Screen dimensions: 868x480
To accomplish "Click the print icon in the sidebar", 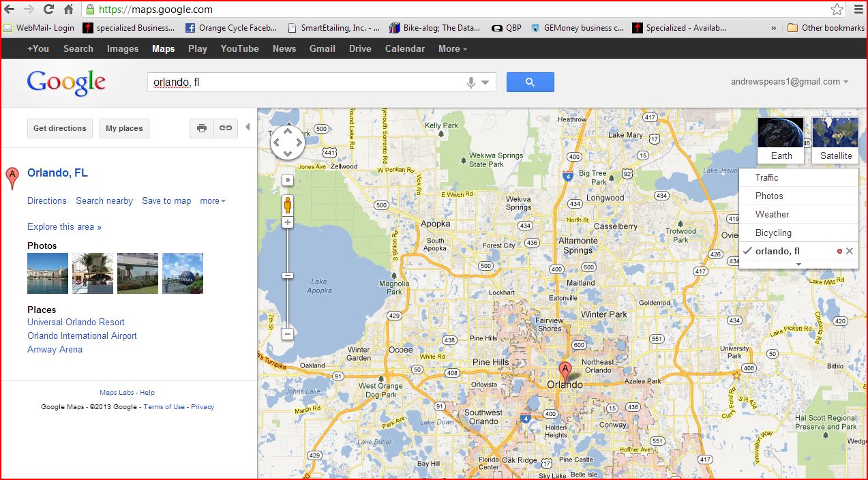I will (x=201, y=128).
